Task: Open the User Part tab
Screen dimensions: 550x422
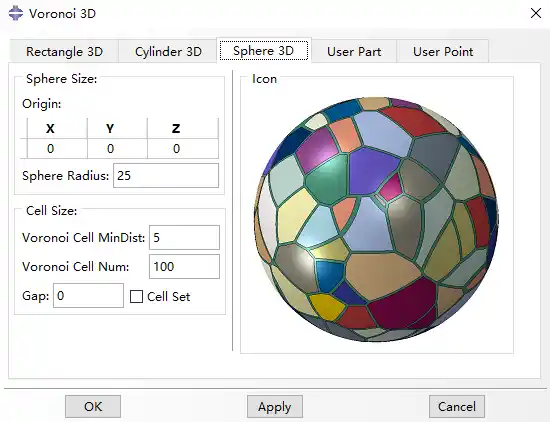Action: [x=354, y=52]
